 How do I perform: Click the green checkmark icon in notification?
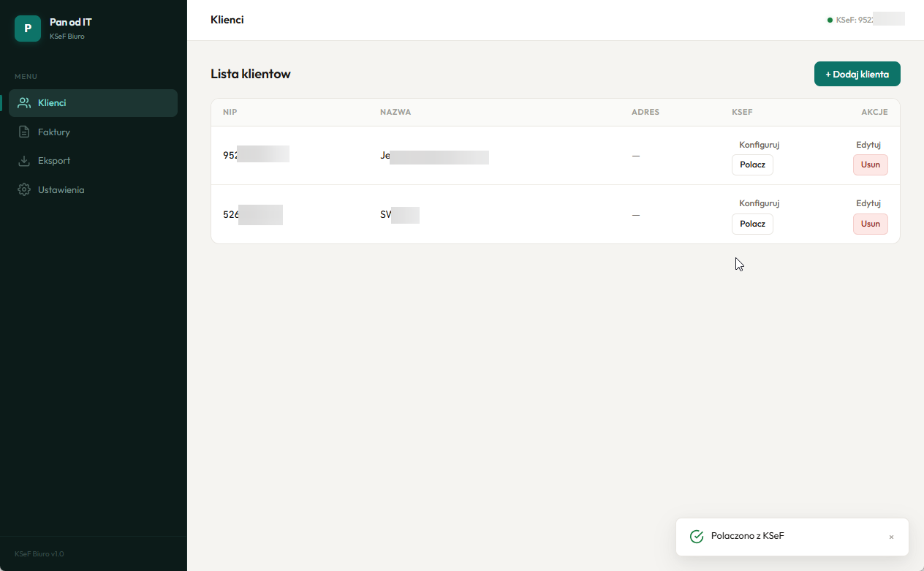click(697, 537)
